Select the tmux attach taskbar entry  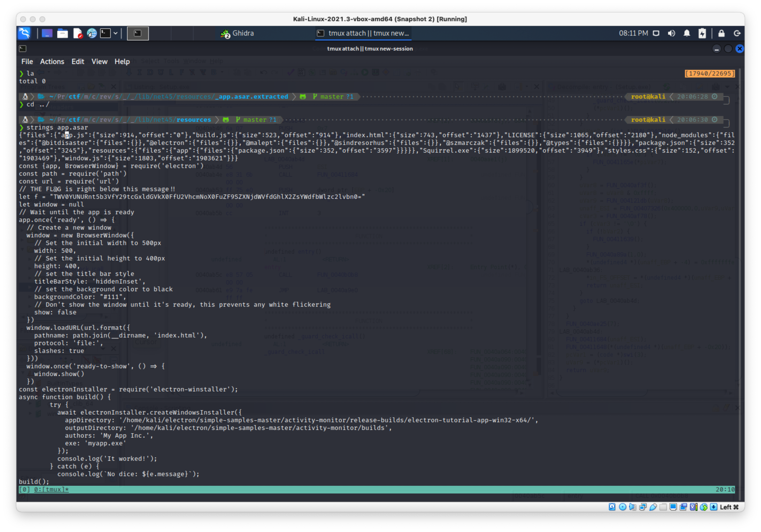(363, 33)
